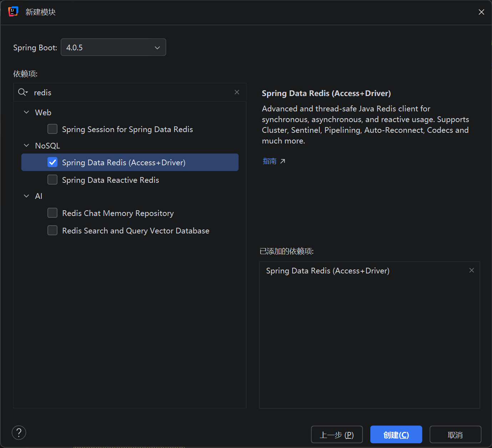Cancel with the 取消 button
The height and width of the screenshot is (448, 492).
[x=455, y=434]
